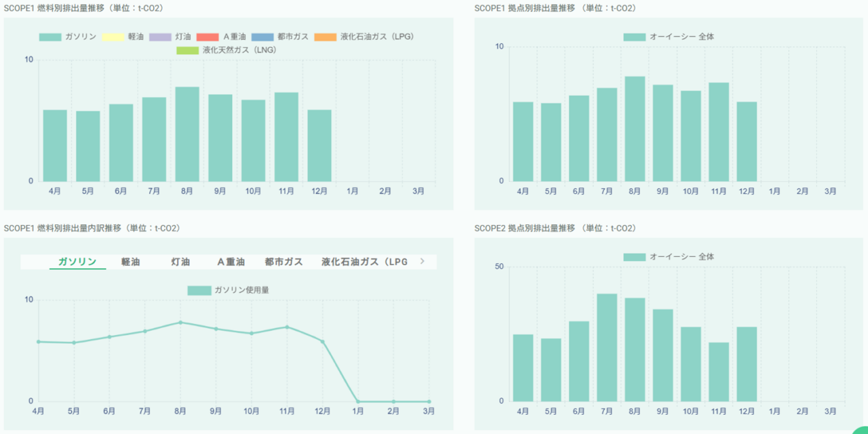Select the ガソリン tab in the breakdown chart
The image size is (868, 434).
tap(77, 262)
